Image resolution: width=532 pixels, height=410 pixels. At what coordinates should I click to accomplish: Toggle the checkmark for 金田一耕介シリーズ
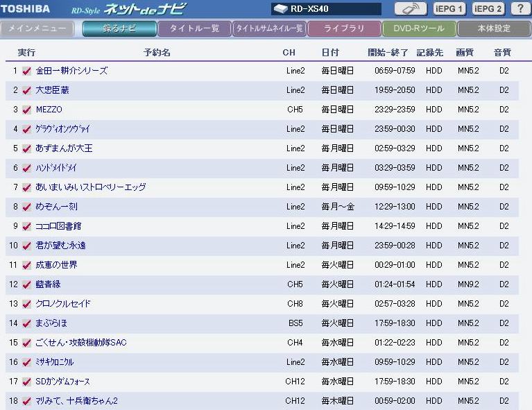click(26, 71)
